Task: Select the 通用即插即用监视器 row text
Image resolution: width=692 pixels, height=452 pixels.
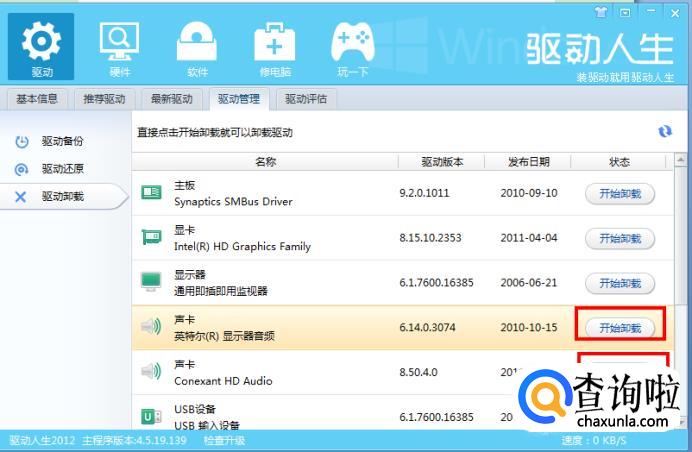Action: (x=221, y=291)
